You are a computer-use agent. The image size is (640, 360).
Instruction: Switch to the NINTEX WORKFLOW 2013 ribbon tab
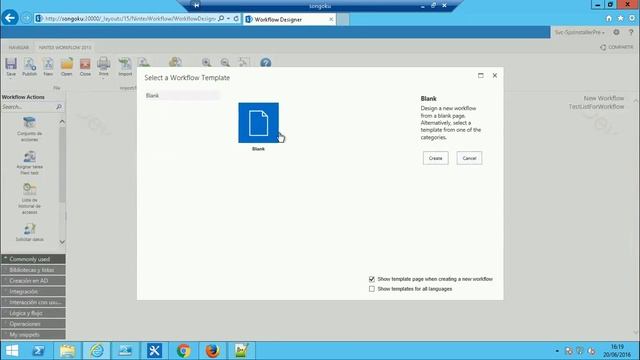tap(65, 48)
